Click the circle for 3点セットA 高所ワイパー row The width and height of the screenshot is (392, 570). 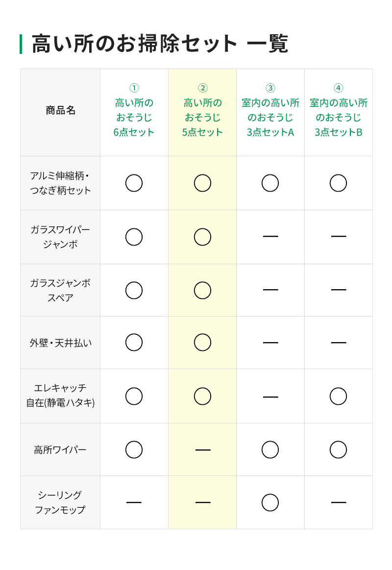pyautogui.click(x=270, y=449)
